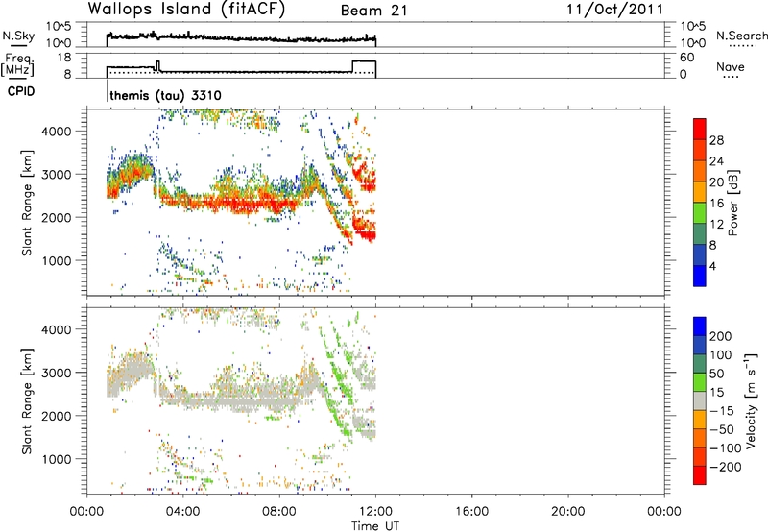Click the 16 label on the power colorbar

pyautogui.click(x=716, y=204)
